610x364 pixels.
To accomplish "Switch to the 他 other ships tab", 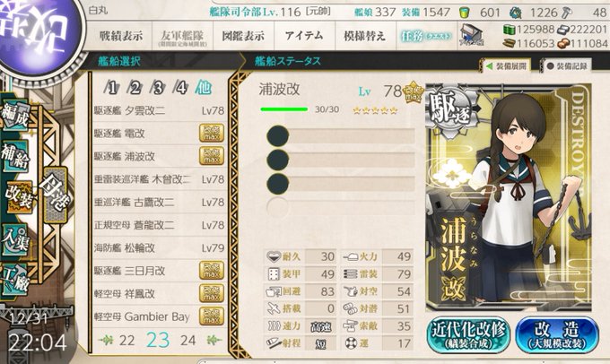I will coord(203,88).
